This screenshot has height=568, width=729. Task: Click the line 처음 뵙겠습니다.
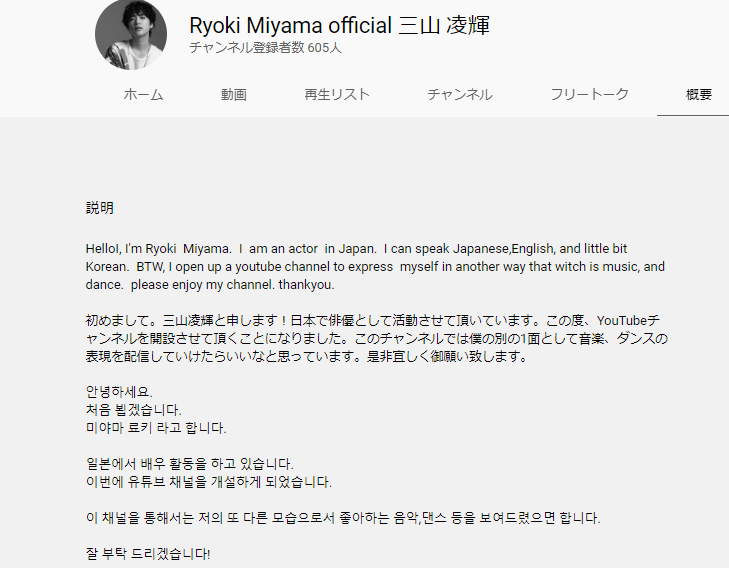[133, 410]
